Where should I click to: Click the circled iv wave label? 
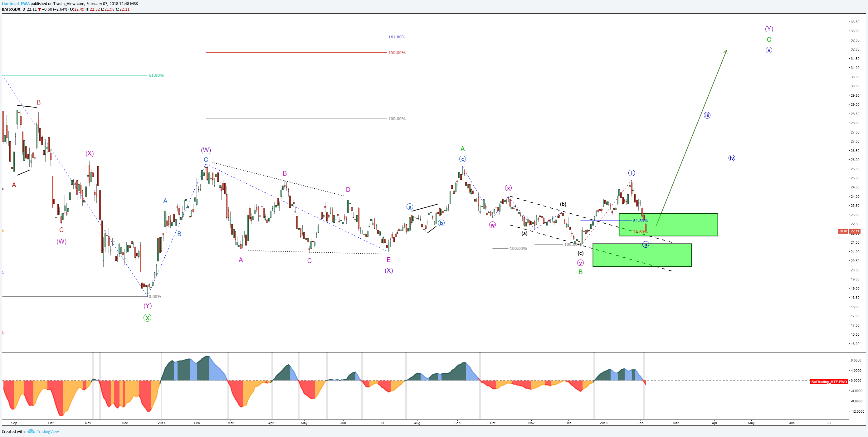coord(732,158)
